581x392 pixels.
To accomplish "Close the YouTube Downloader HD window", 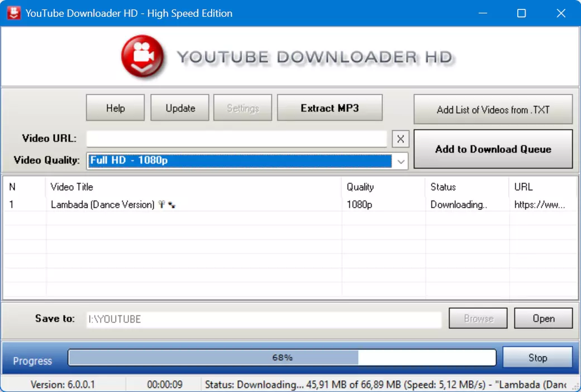I will (x=561, y=13).
